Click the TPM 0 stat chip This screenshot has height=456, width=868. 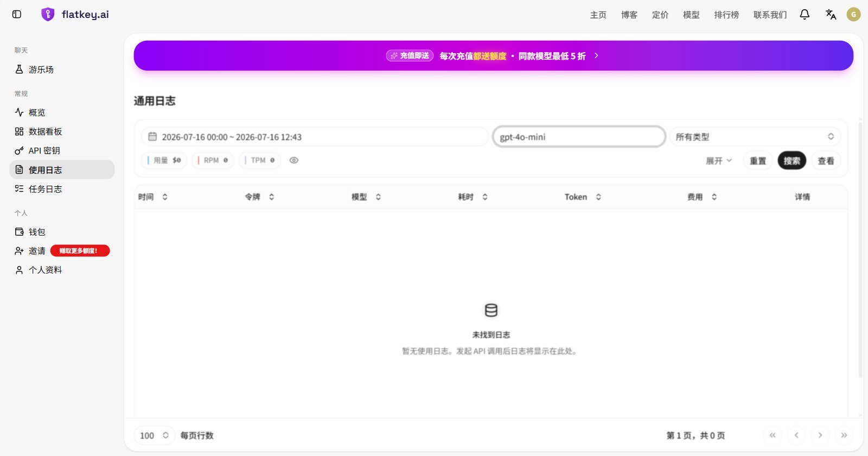click(260, 160)
